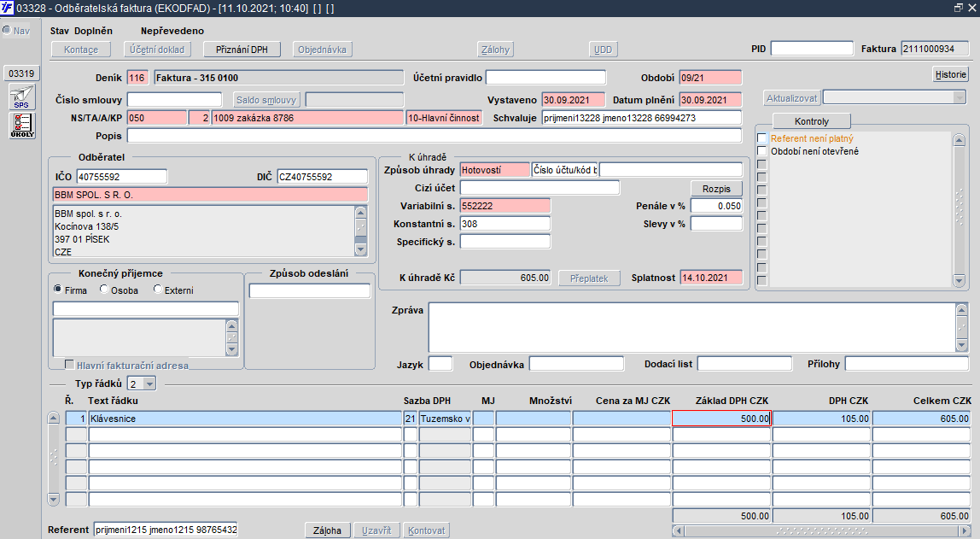Click the 03319 button in sidebar
The width and height of the screenshot is (980, 539).
click(x=21, y=73)
